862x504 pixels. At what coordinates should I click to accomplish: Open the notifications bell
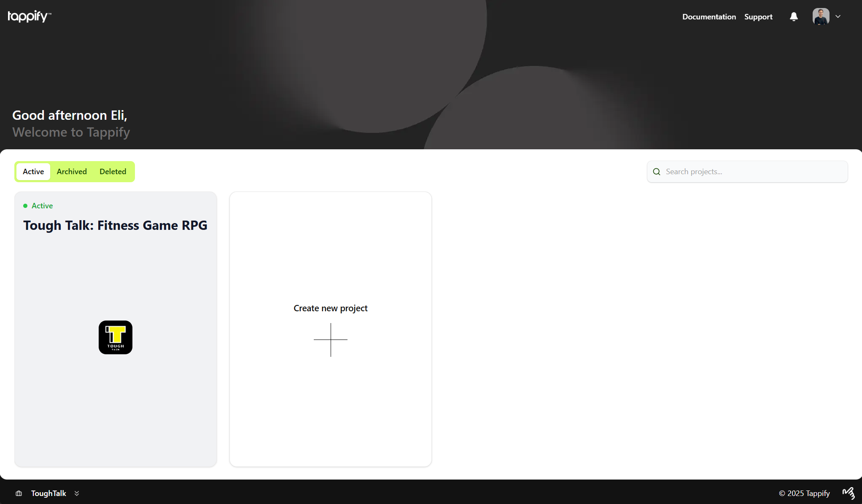click(794, 17)
